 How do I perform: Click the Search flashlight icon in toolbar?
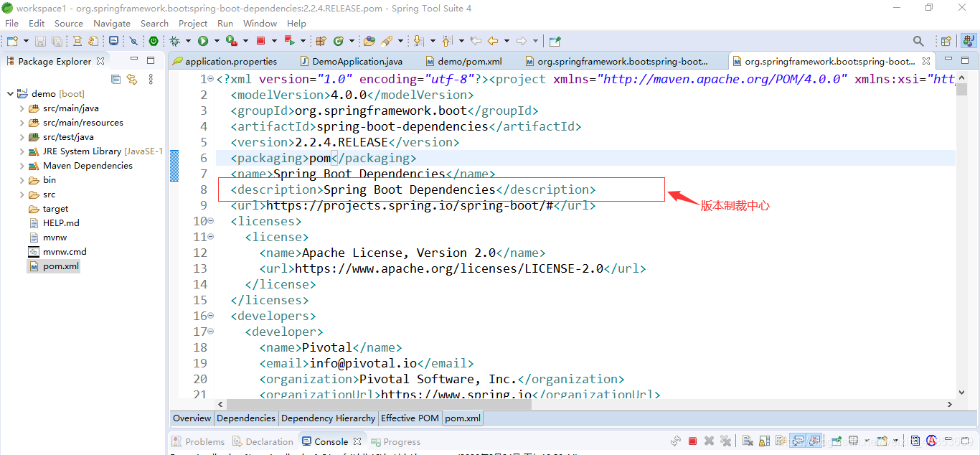[386, 41]
